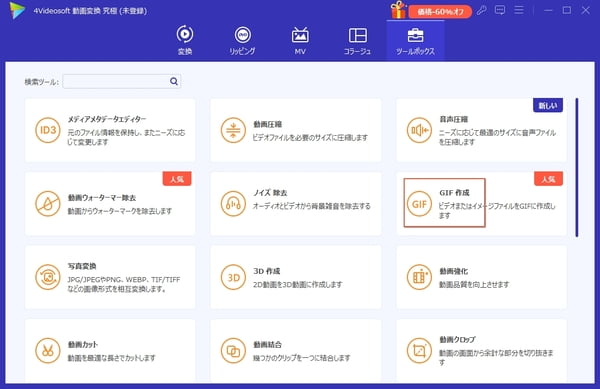Screen dimensions: 600x389
Task: Switch to the リッピング ripper tab
Action: point(242,40)
